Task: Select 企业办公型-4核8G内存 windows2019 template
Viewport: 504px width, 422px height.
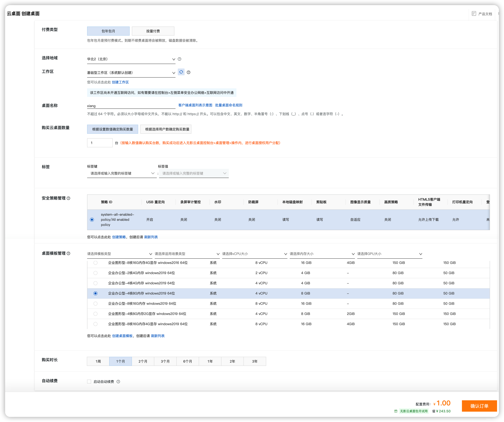Action: (x=95, y=293)
